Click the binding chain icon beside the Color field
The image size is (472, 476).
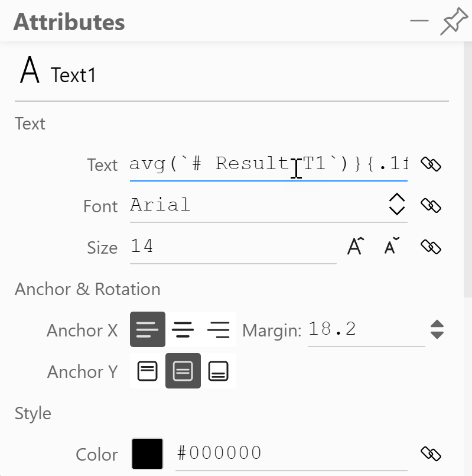431,454
